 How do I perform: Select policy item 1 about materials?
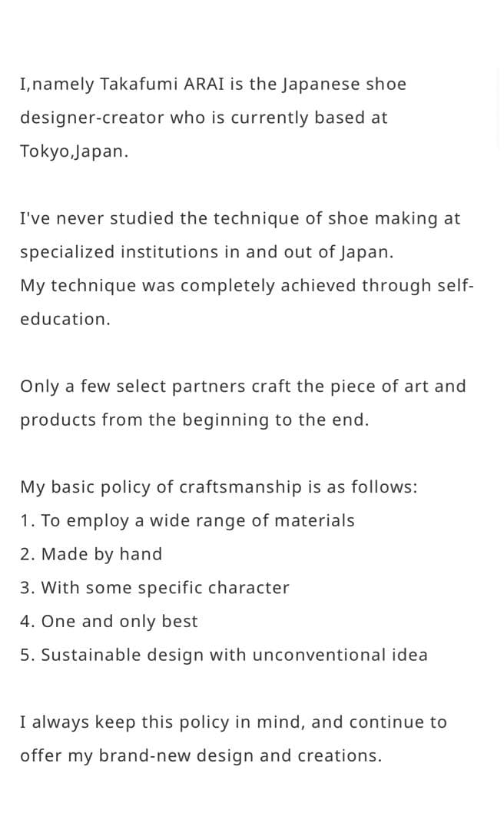click(187, 521)
